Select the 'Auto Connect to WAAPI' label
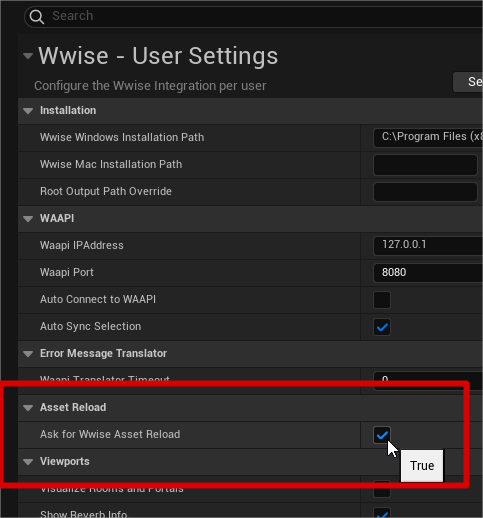 [98, 299]
